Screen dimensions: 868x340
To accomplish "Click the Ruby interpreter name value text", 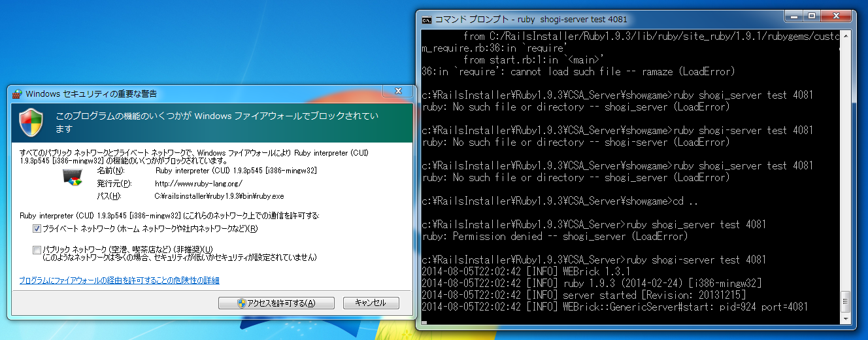I will (x=236, y=171).
